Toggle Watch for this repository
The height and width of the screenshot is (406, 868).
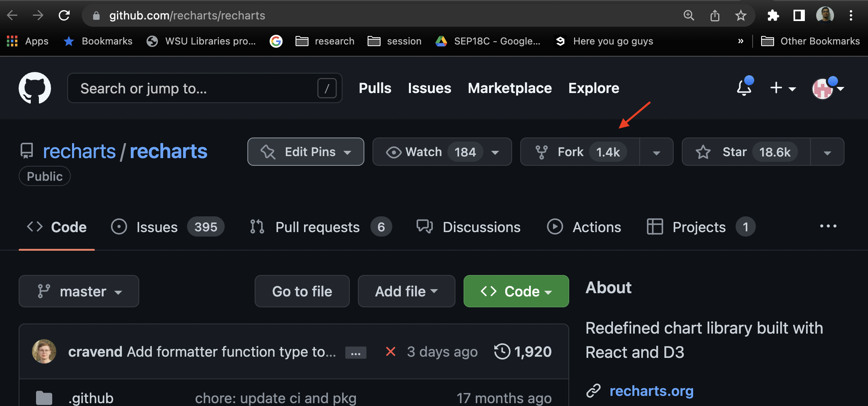[424, 152]
